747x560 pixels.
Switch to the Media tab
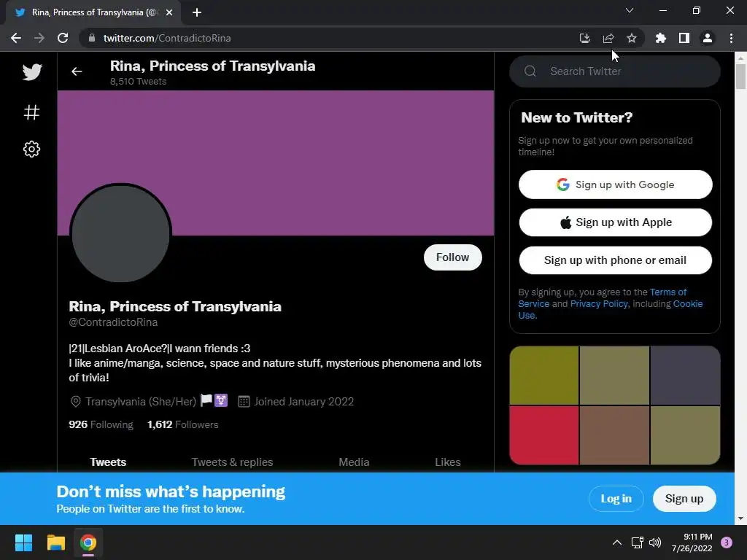pyautogui.click(x=354, y=462)
